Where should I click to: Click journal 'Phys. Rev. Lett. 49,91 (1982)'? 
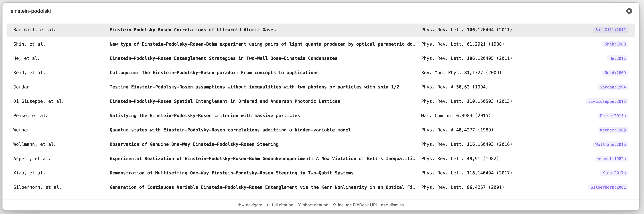pos(460,158)
